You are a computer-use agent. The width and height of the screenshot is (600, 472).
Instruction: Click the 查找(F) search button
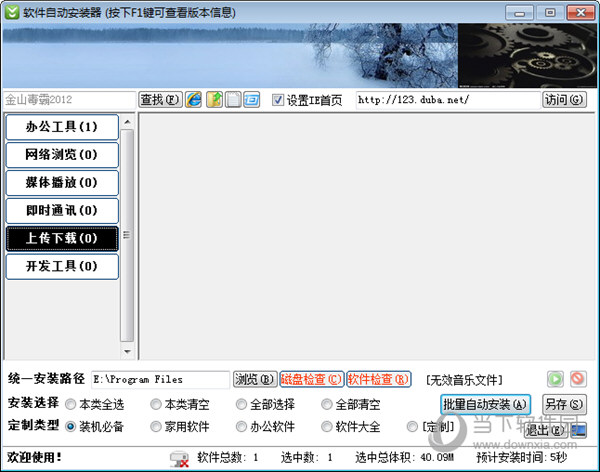160,100
